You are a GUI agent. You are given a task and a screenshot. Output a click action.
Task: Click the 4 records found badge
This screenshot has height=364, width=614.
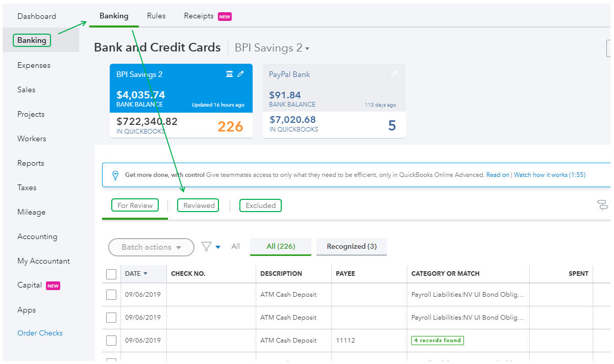(437, 340)
